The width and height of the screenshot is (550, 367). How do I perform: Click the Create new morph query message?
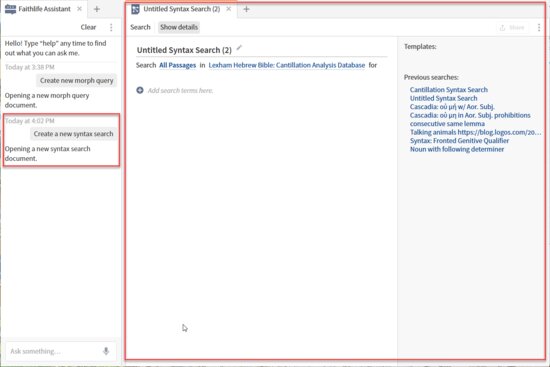[x=76, y=81]
